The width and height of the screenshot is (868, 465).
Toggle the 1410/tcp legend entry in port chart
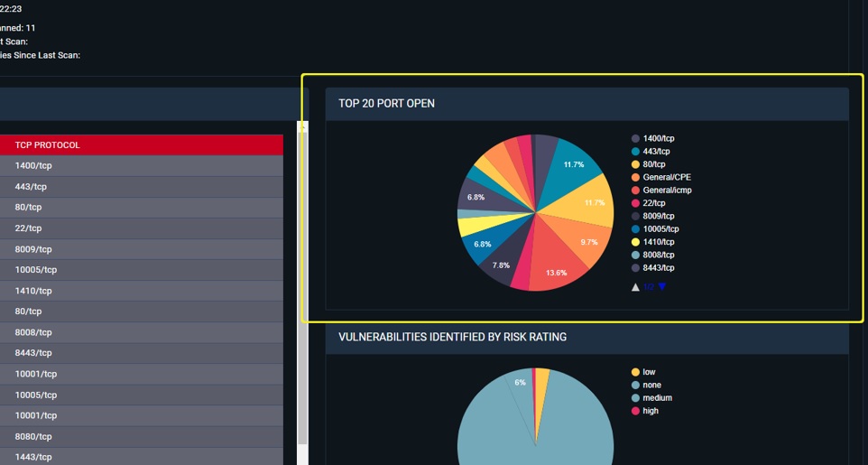click(653, 242)
